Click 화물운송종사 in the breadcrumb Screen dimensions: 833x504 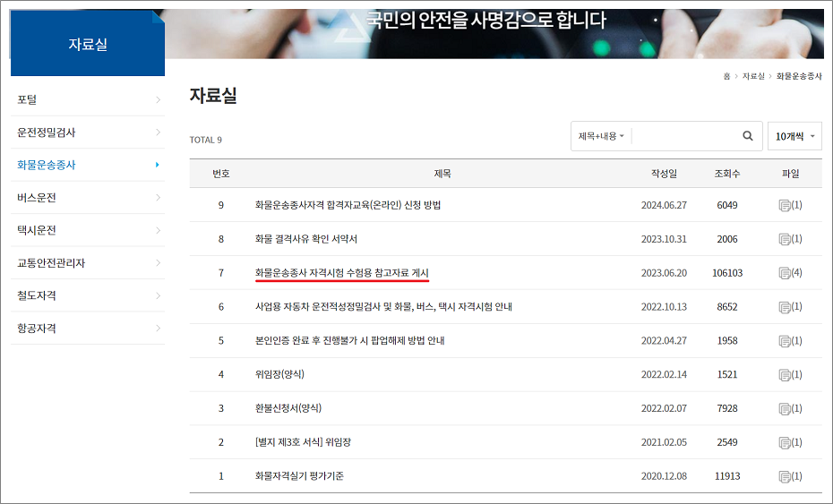[x=799, y=76]
